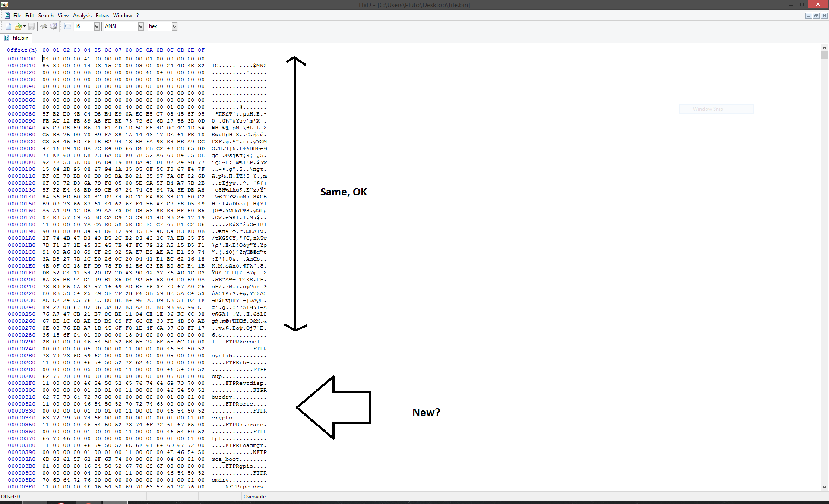This screenshot has height=504, width=829.
Task: Open disk using the drive icon
Action: [54, 26]
